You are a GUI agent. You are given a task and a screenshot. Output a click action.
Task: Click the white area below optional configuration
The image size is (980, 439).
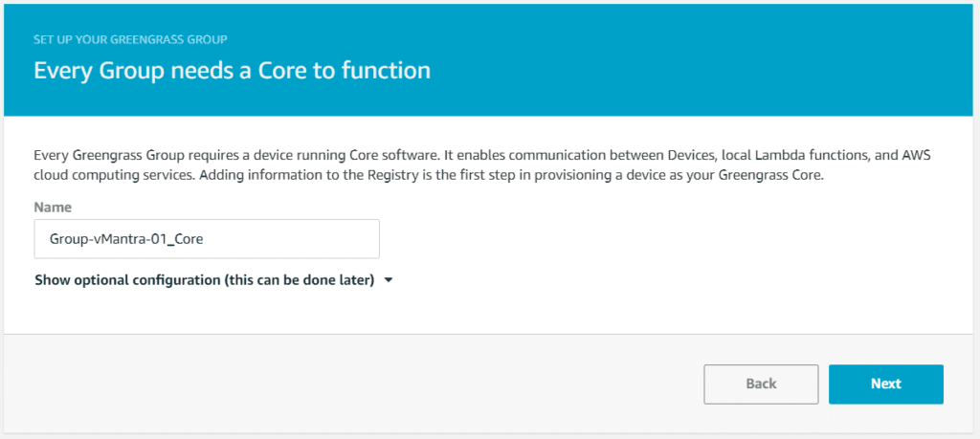click(x=479, y=312)
